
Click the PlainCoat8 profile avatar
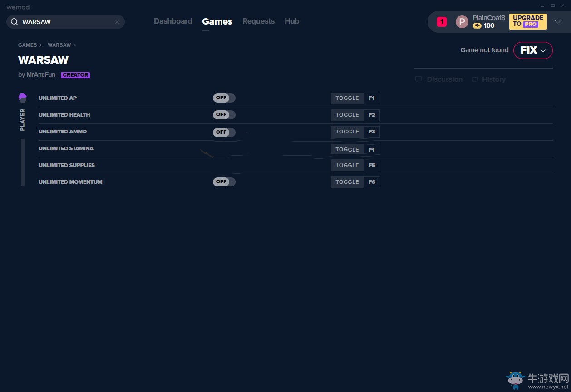pyautogui.click(x=462, y=22)
